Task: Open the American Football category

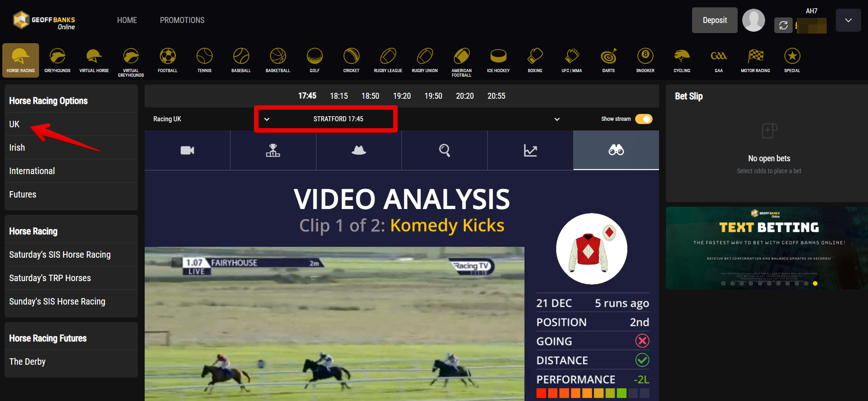Action: pos(462,62)
